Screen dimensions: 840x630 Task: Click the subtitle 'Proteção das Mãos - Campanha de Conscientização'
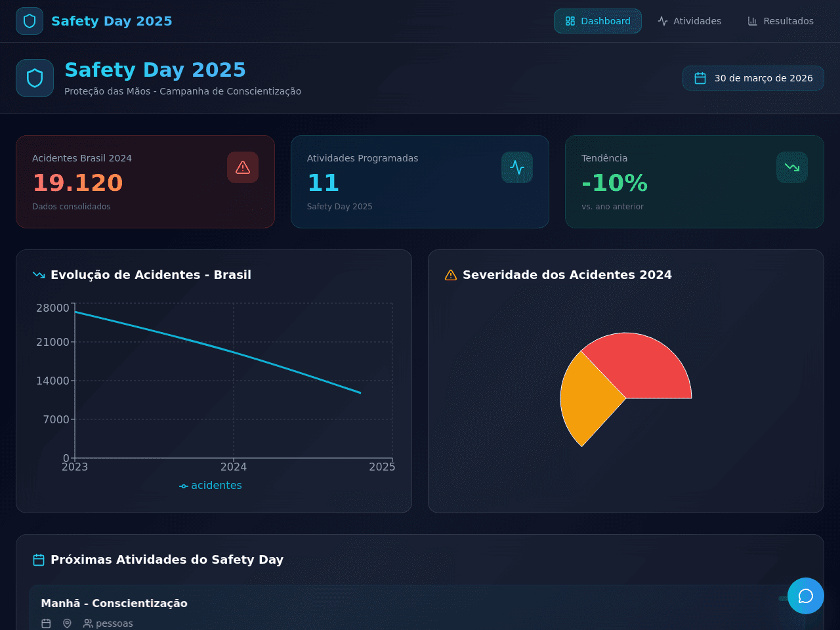[x=182, y=91]
